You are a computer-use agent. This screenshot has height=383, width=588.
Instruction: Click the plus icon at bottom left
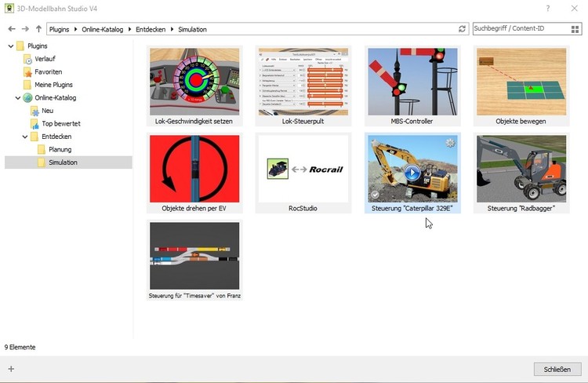[11, 369]
